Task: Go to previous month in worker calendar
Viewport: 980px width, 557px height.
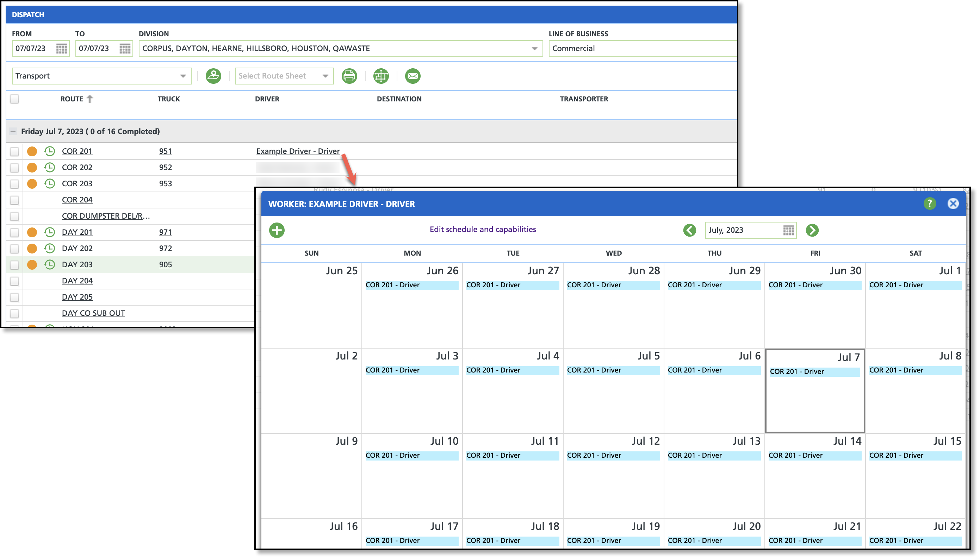Action: click(690, 230)
